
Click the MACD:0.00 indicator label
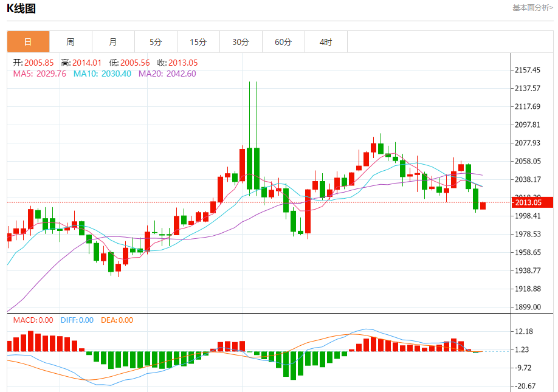33,320
